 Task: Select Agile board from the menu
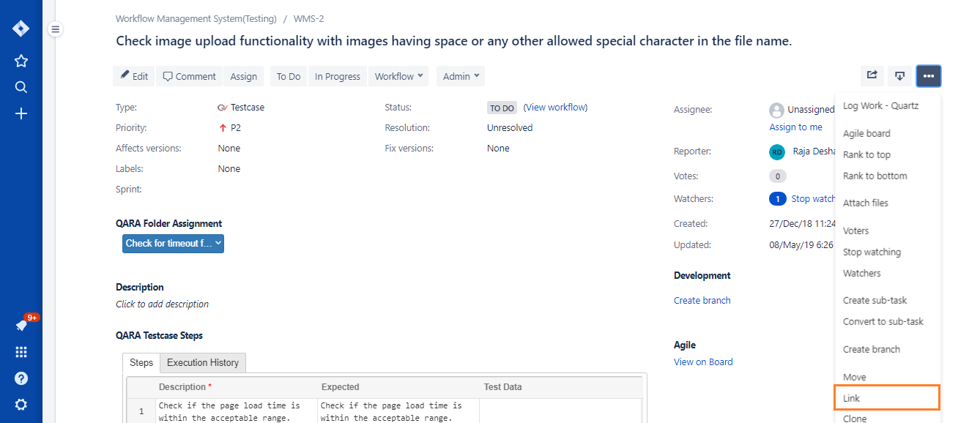pos(888,134)
